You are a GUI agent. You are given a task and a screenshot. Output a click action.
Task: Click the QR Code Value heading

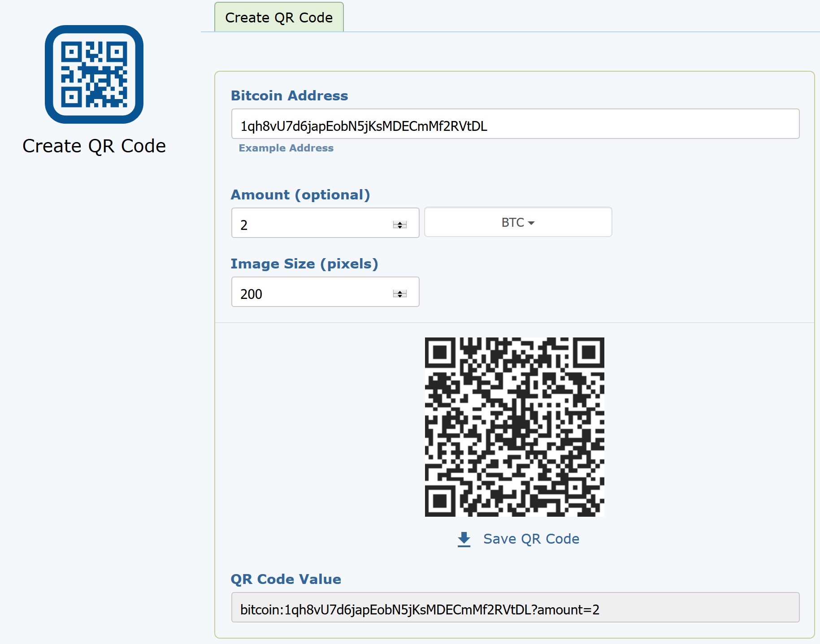coord(286,579)
